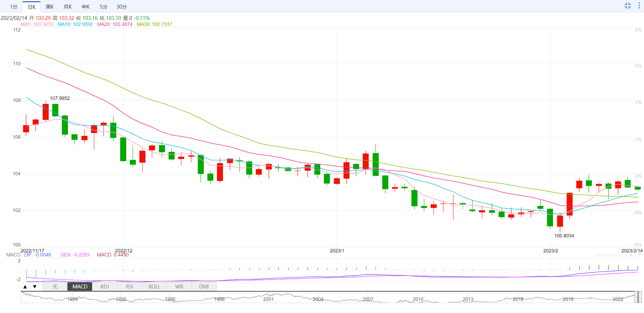Click the MA20: 102.4874 legend label
644x313 pixels.
tap(115, 24)
